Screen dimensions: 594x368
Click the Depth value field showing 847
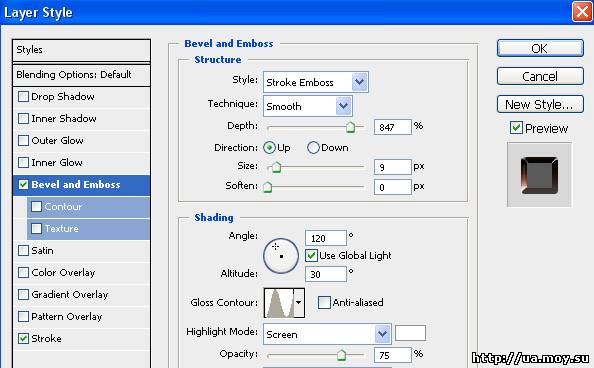click(x=392, y=127)
